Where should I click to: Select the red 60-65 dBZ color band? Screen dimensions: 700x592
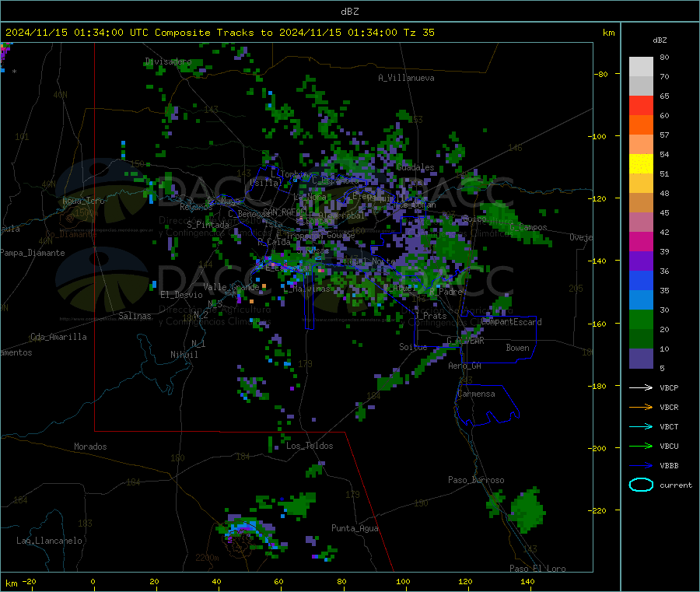[x=641, y=105]
